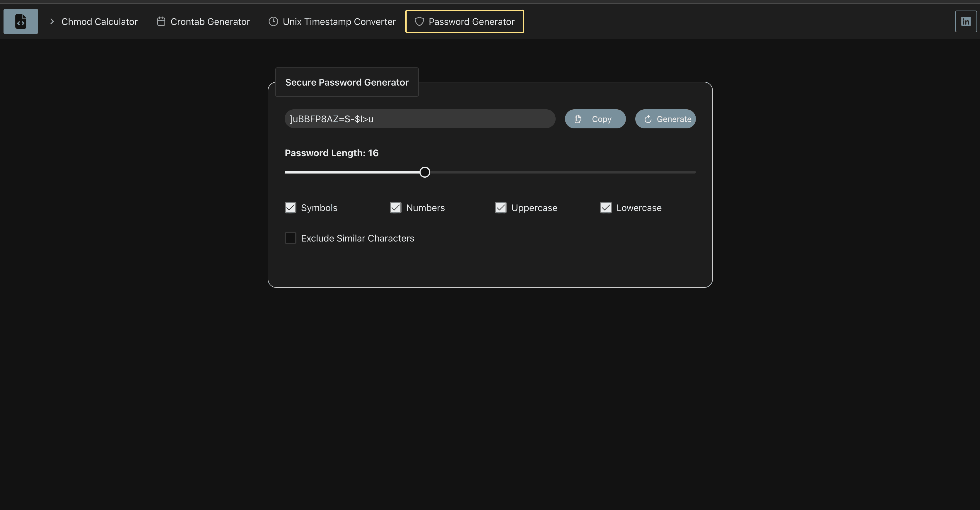Click inside the generated password field
Screen dimensions: 980x510
419,119
